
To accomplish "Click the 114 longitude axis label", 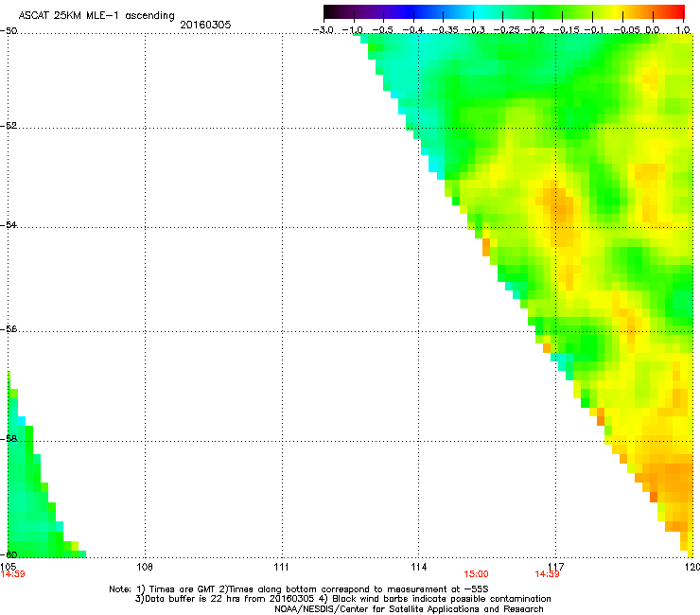I will (419, 567).
